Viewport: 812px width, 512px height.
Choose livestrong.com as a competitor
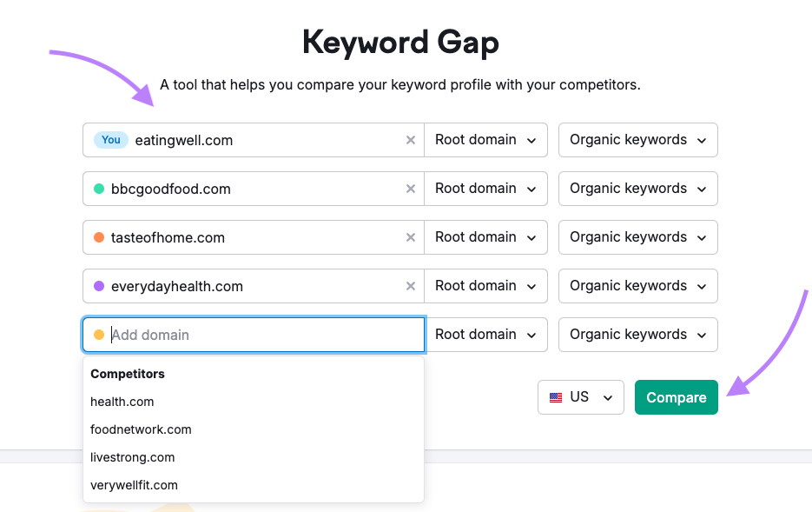132,457
